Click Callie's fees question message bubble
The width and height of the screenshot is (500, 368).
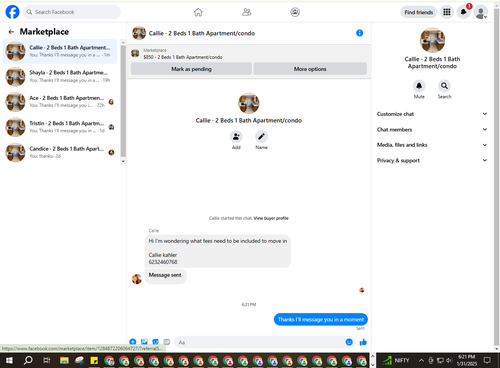click(218, 251)
